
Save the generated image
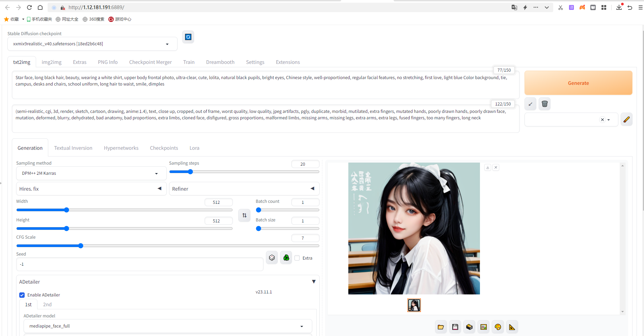pyautogui.click(x=455, y=327)
